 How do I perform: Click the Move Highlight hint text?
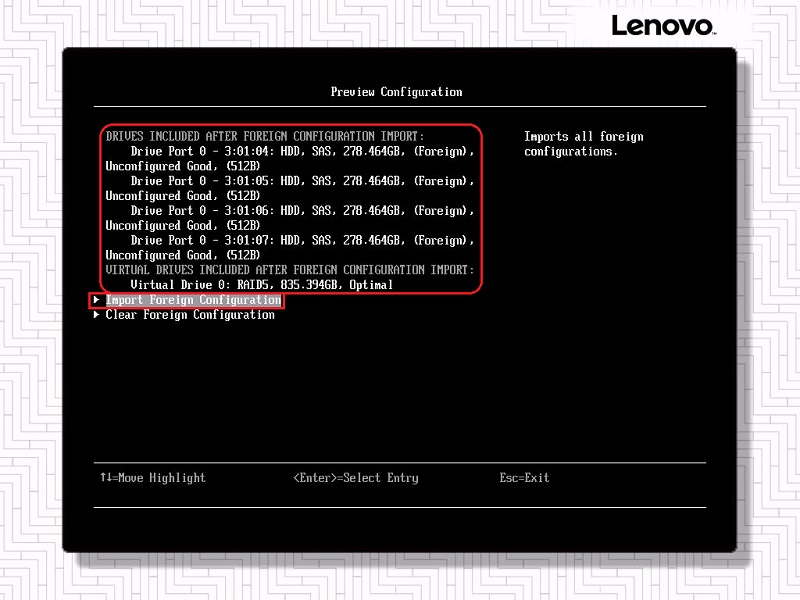[161, 478]
